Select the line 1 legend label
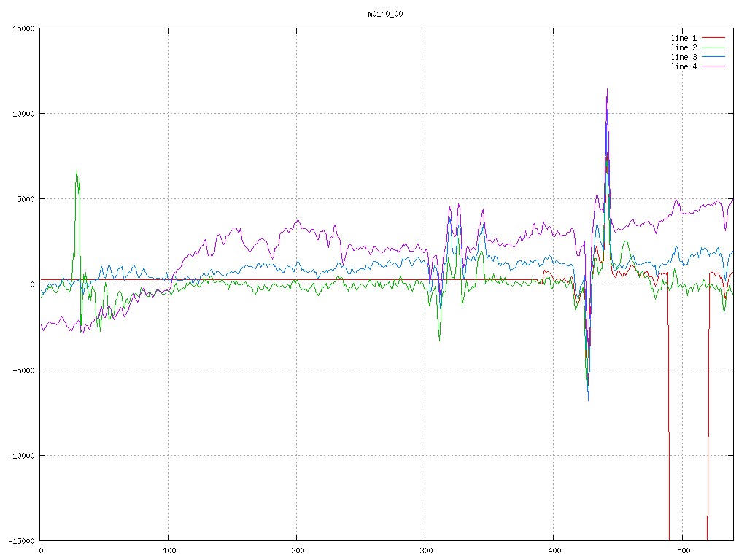Viewport: 747px width, 560px height. (684, 38)
